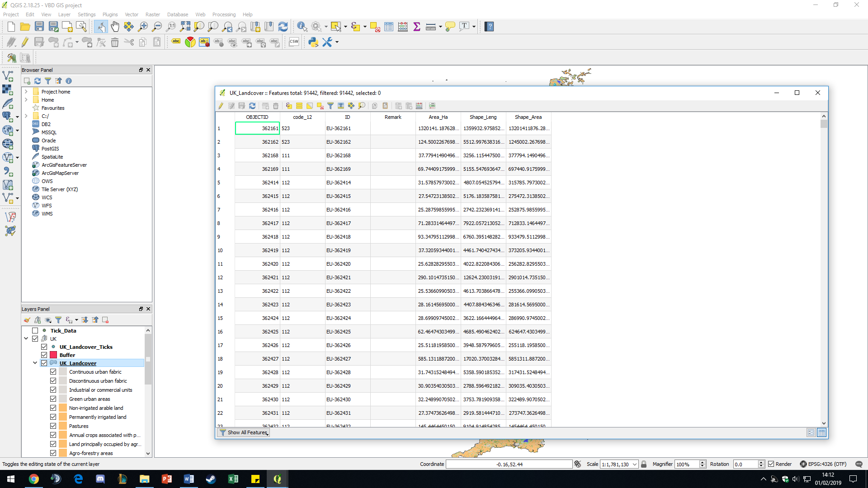Open measure tool dropdown arrow

tap(440, 27)
